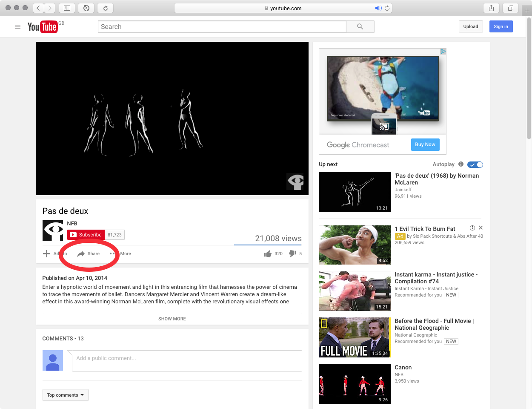Viewport: 532px width, 409px height.
Task: Open the 1 Evil Trick To Burn Fat title
Action: pos(425,229)
